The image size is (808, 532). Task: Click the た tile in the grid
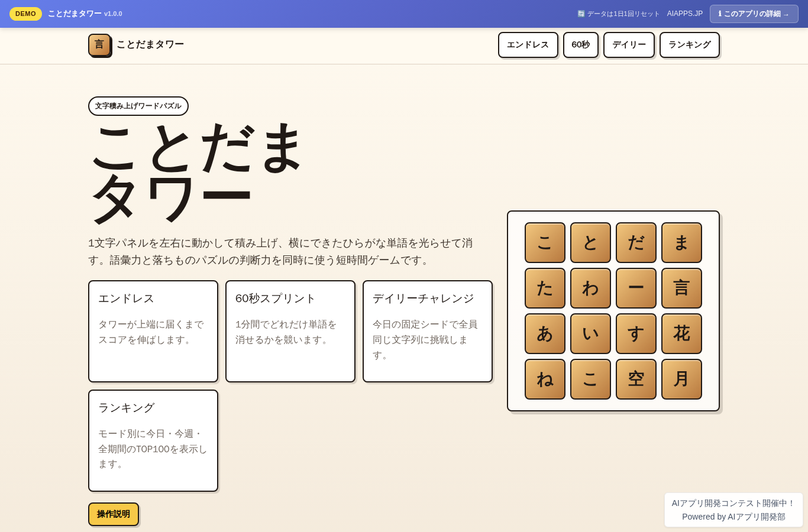(x=545, y=288)
